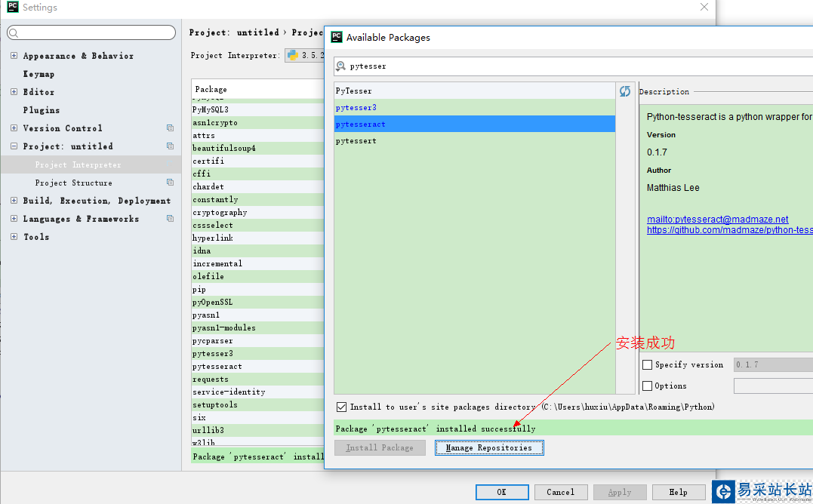This screenshot has height=504, width=813.
Task: Select chardet in installed packages table
Action: [x=257, y=186]
